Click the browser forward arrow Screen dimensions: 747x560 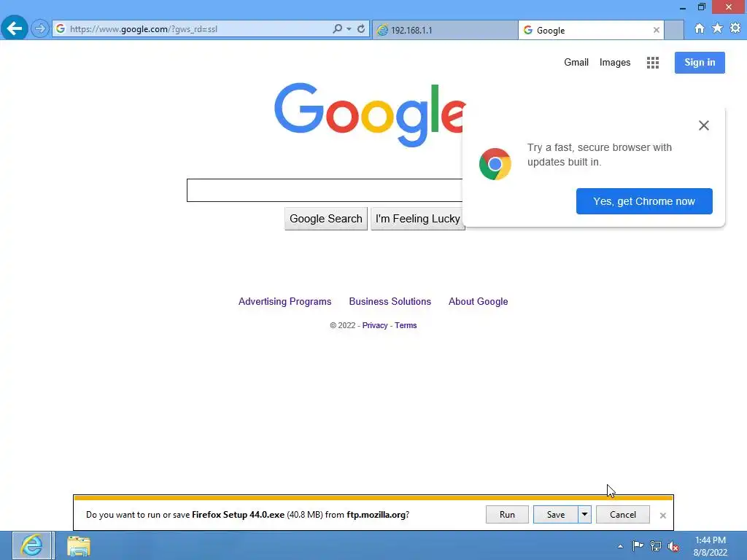tap(40, 29)
